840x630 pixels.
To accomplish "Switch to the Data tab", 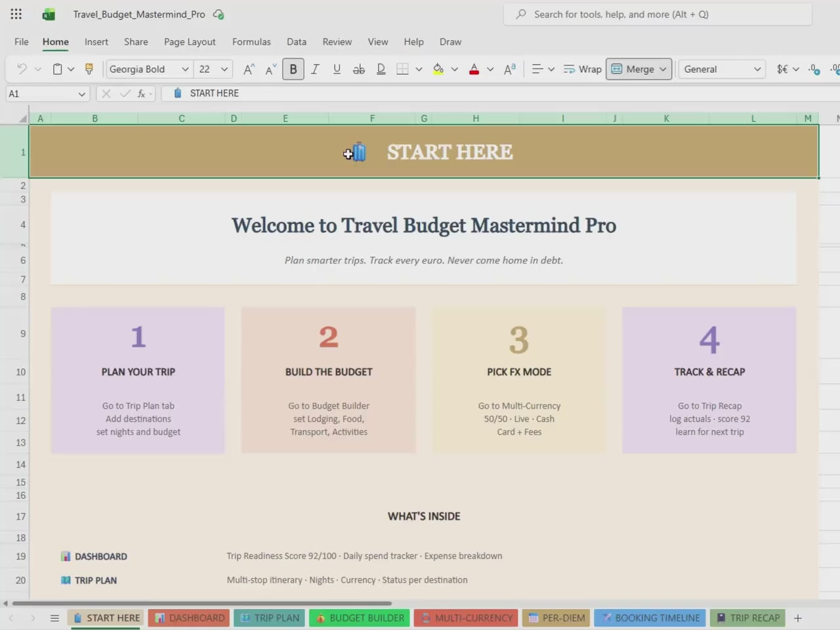I will tap(297, 41).
